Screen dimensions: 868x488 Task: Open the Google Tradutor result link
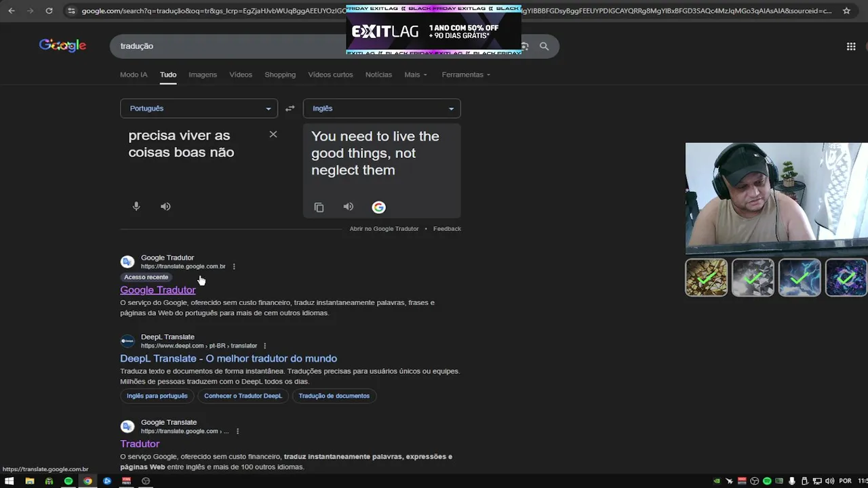158,290
